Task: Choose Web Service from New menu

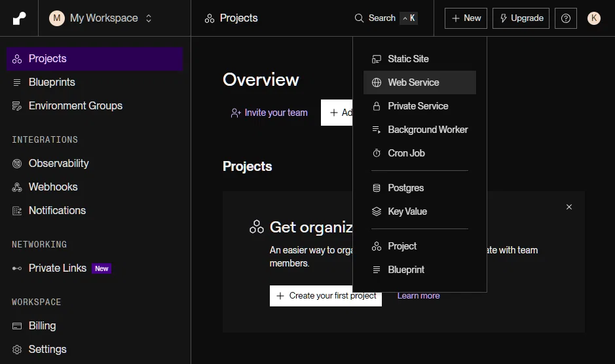Action: 420,82
